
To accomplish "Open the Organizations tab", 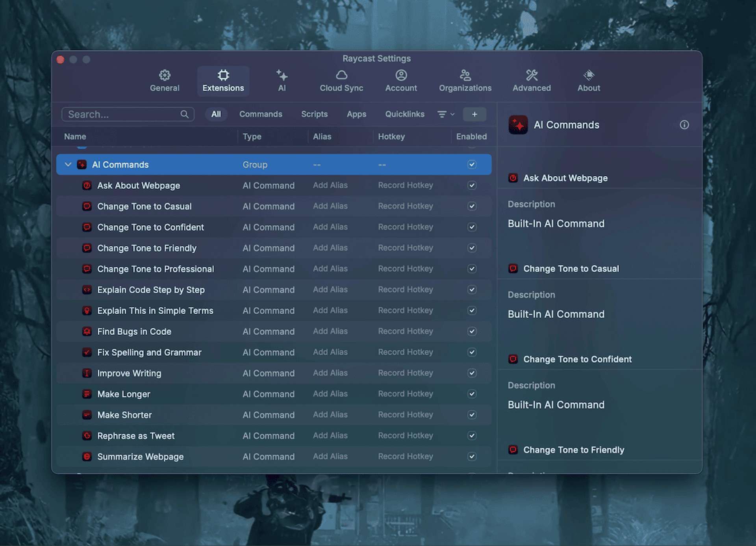I will (465, 81).
